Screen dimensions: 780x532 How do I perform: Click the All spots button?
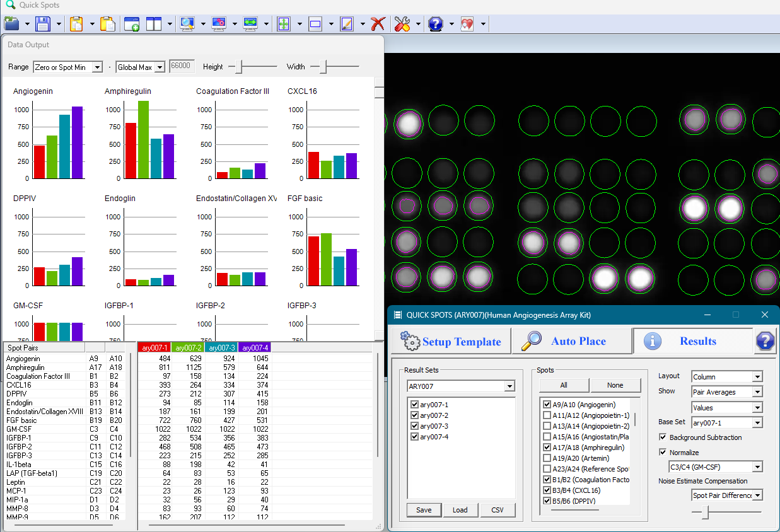564,385
